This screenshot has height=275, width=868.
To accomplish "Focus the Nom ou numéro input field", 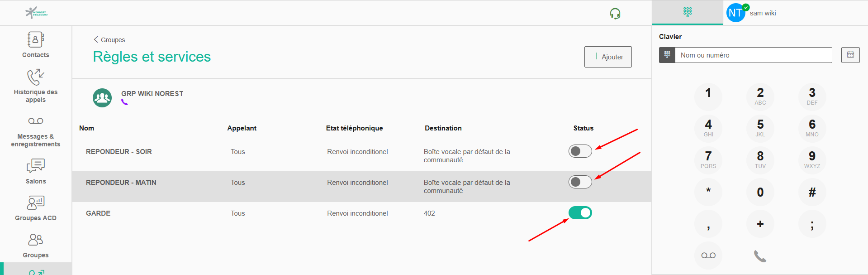I will 753,55.
